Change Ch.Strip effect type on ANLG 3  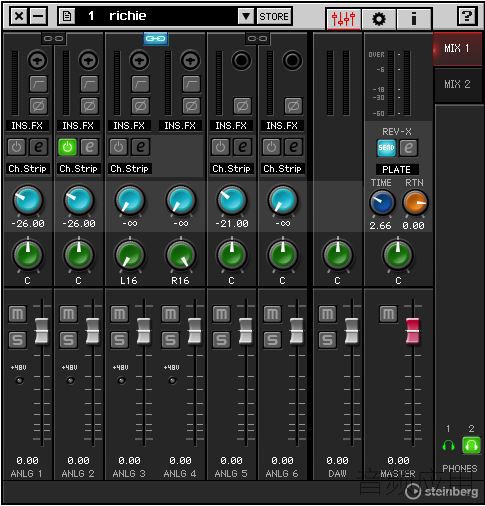[x=129, y=169]
